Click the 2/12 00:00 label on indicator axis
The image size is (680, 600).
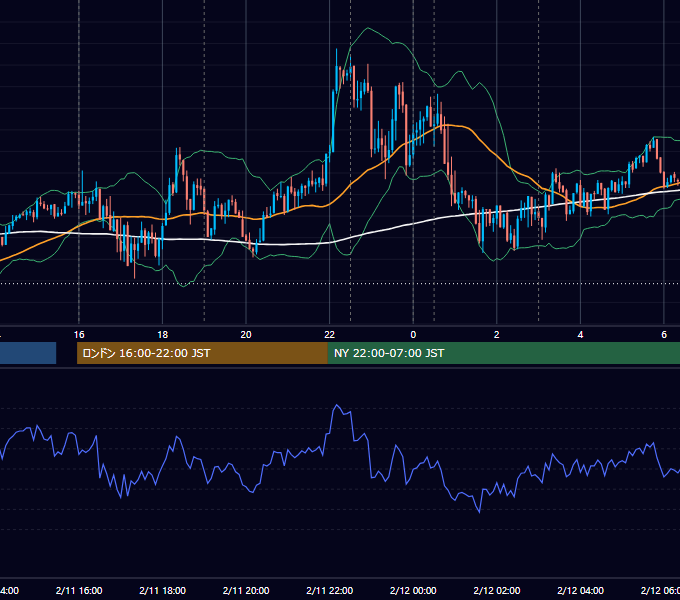(x=413, y=590)
